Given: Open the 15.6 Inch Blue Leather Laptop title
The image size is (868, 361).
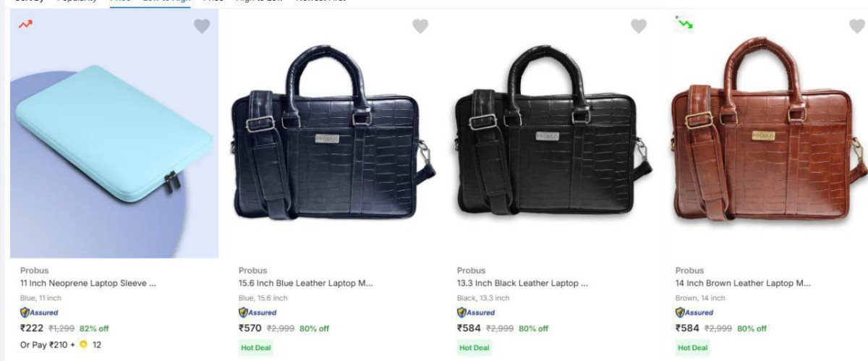Looking at the screenshot, I should point(306,284).
